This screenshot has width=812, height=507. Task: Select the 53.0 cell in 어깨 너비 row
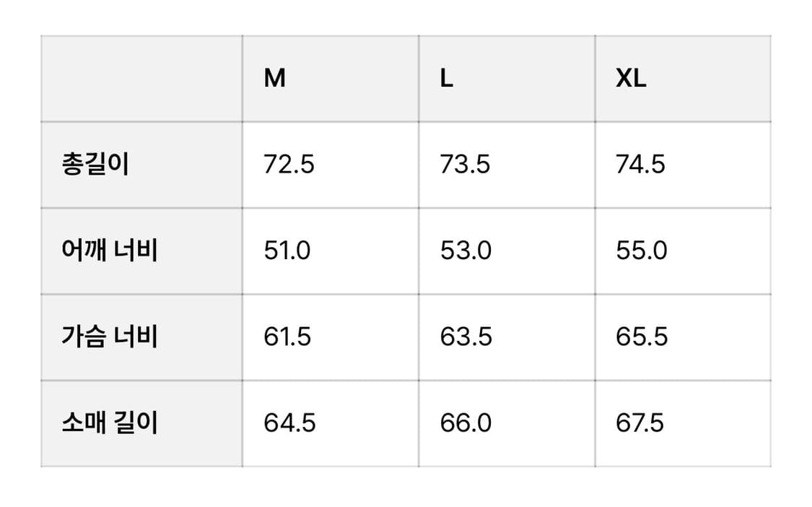[466, 251]
